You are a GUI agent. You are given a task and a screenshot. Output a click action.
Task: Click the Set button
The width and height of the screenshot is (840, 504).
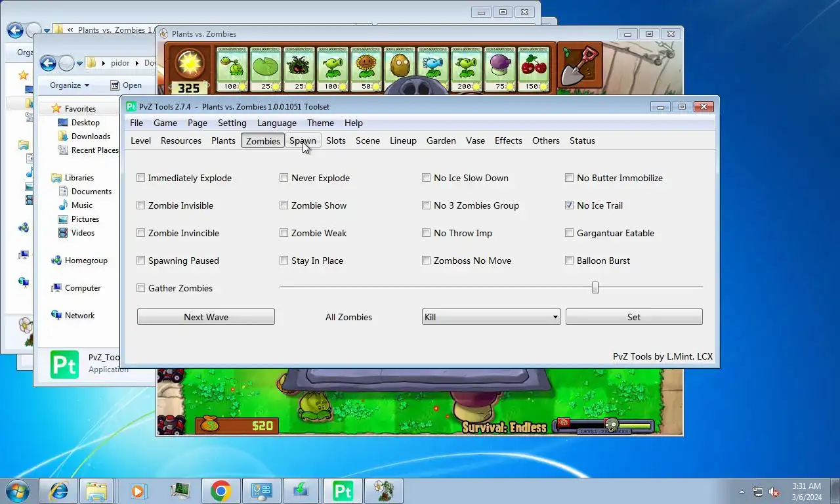[x=634, y=317]
